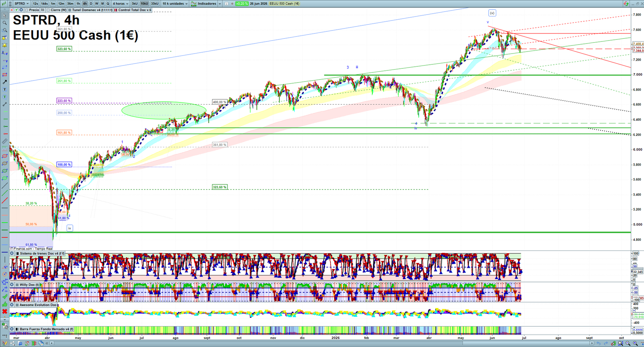
Task: Click the red plus add icon
Action: tap(12, 10)
